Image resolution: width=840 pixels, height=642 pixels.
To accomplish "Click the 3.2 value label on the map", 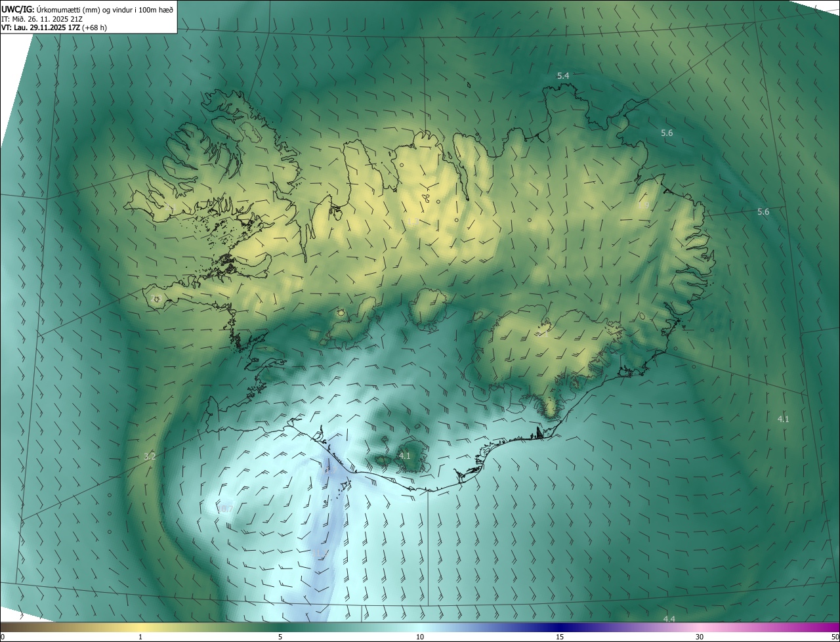I will (x=150, y=456).
